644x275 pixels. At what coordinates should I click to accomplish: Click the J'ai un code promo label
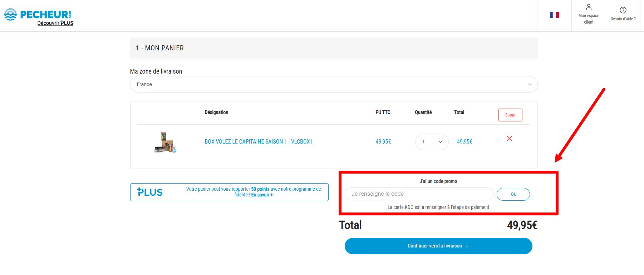point(438,181)
